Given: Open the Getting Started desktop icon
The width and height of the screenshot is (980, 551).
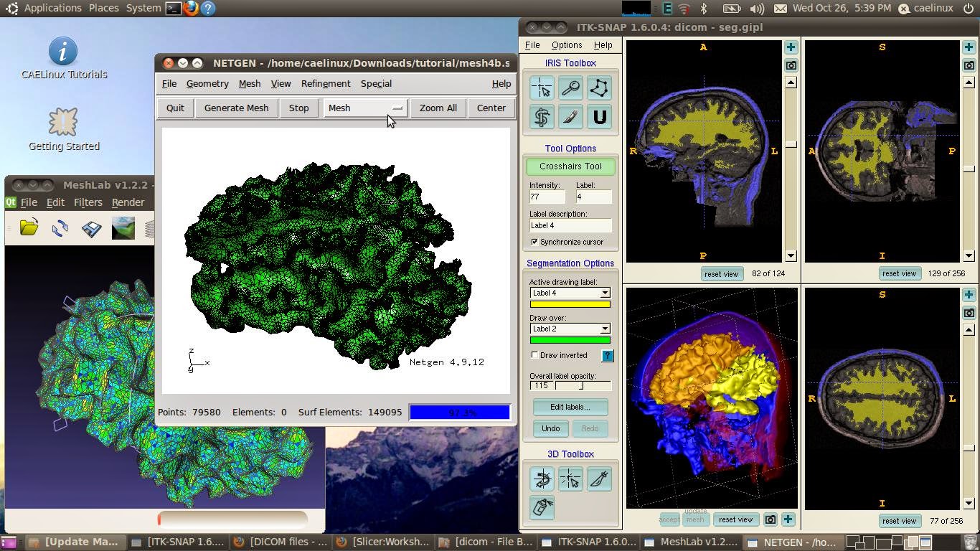Looking at the screenshot, I should 64,130.
